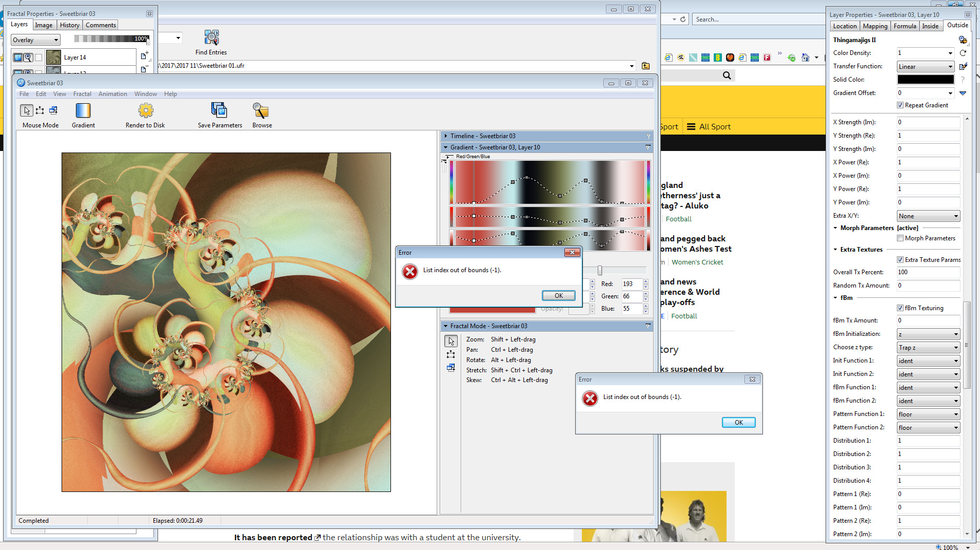
Task: Open Browse with the folder magnifier icon
Action: point(261,110)
